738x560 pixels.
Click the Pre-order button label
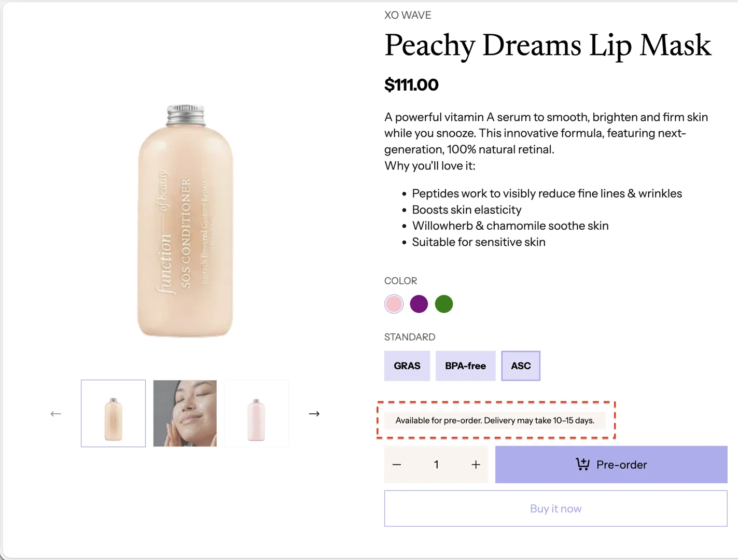[621, 465]
